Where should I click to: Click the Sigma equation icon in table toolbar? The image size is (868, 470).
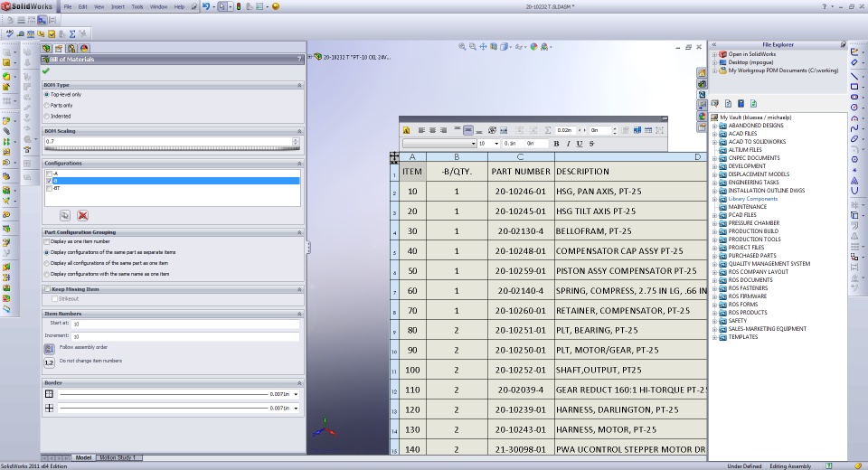[x=548, y=131]
